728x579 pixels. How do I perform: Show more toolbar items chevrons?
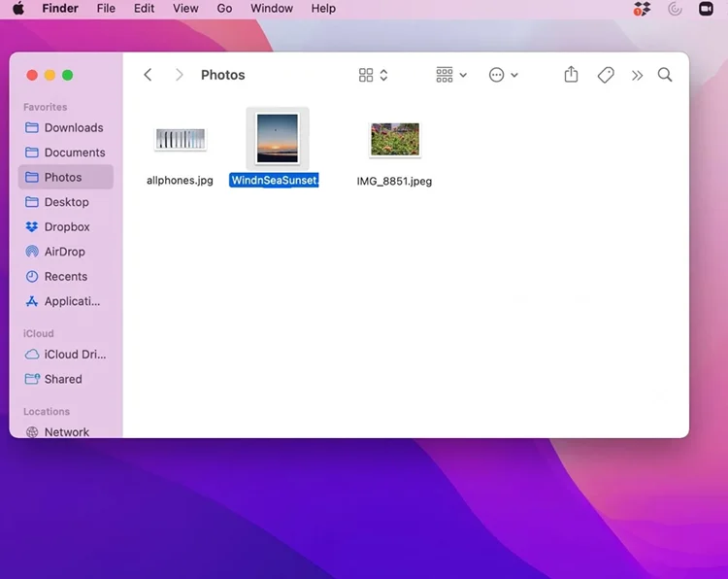coord(637,75)
